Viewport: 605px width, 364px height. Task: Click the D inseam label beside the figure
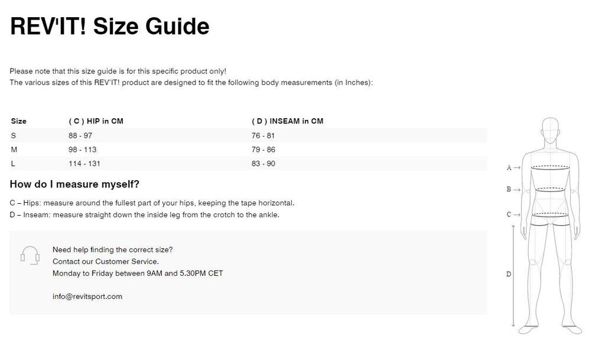click(509, 274)
